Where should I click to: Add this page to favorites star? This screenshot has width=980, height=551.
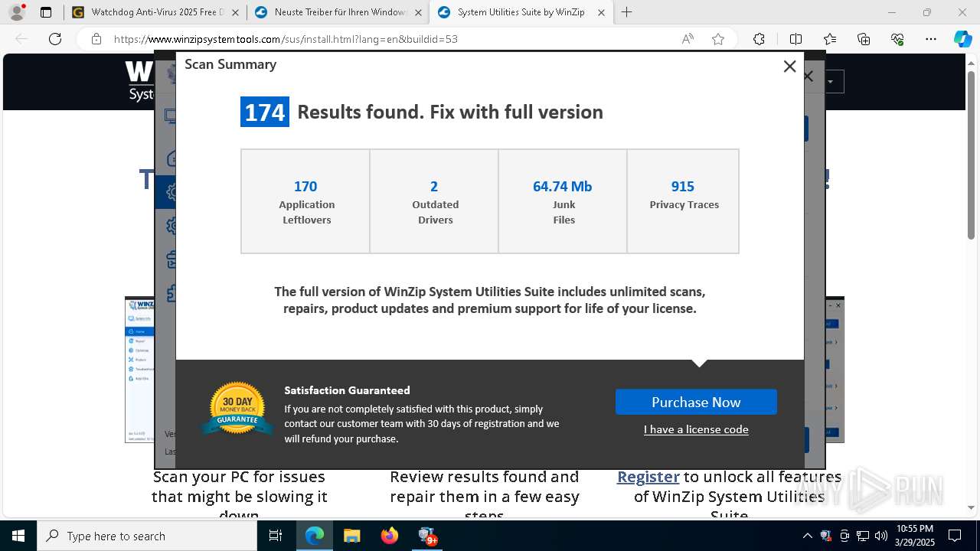tap(718, 39)
